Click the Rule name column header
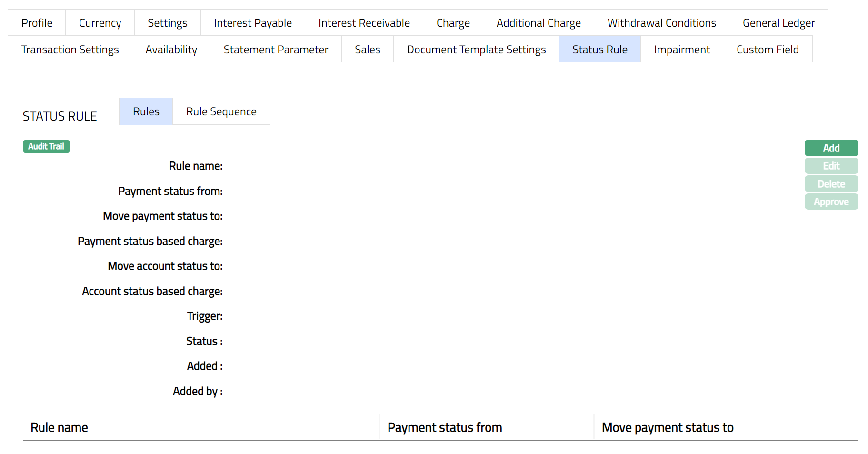The image size is (868, 454). (x=59, y=427)
